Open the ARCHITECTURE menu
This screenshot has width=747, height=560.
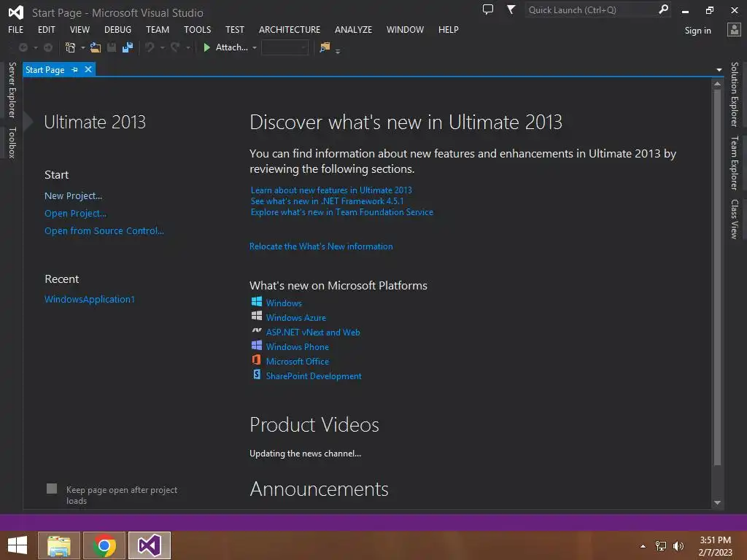tap(289, 29)
